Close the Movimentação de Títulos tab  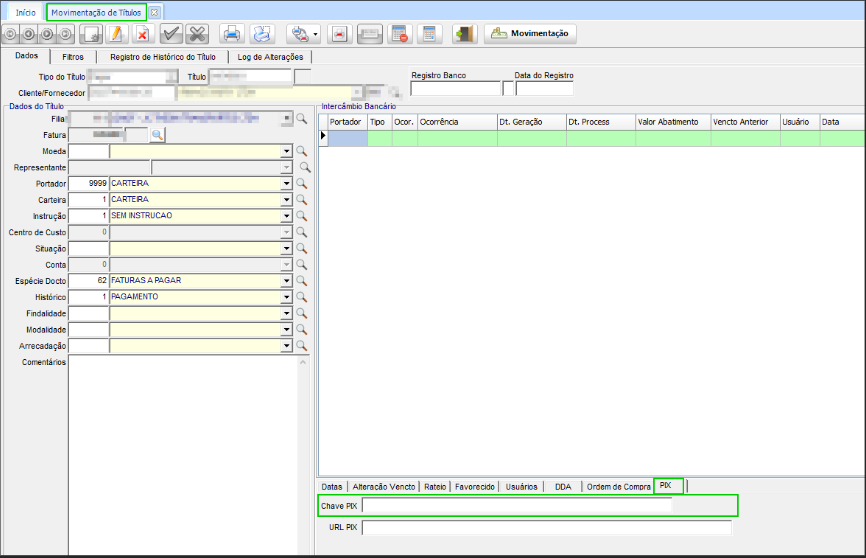[x=154, y=12]
